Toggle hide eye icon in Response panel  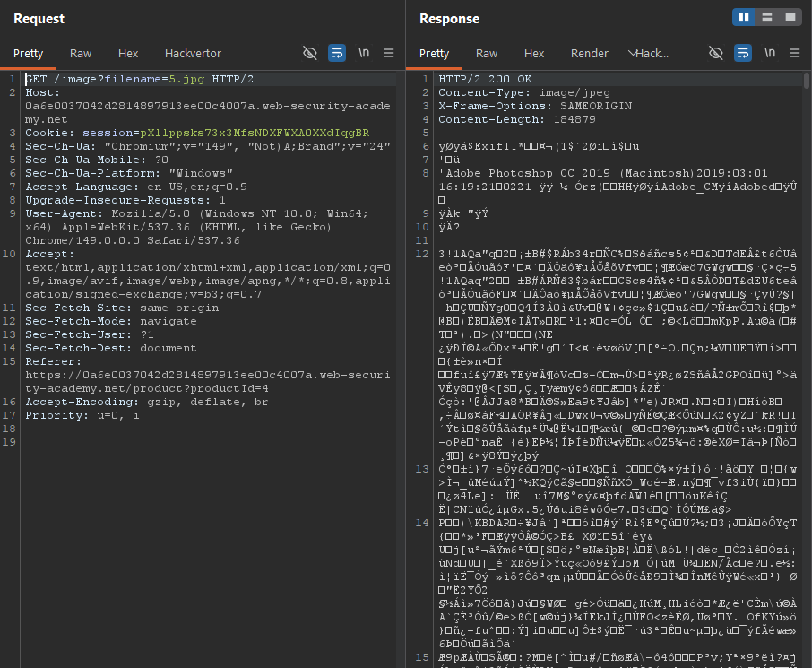point(716,53)
